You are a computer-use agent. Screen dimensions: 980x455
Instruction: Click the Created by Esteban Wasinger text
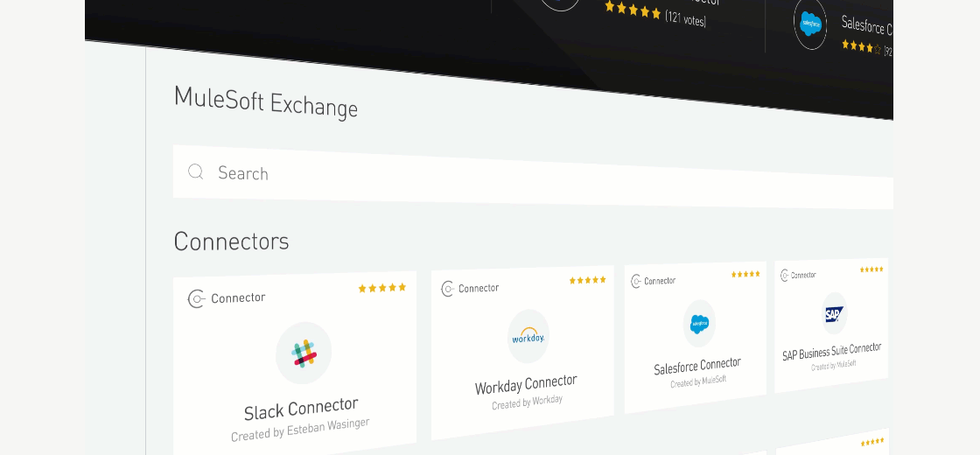tap(300, 430)
